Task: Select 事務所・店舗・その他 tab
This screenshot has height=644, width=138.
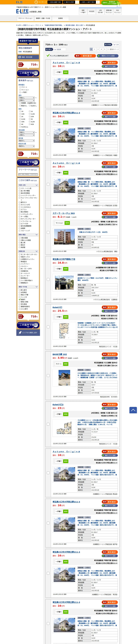Action: pyautogui.click(x=43, y=18)
